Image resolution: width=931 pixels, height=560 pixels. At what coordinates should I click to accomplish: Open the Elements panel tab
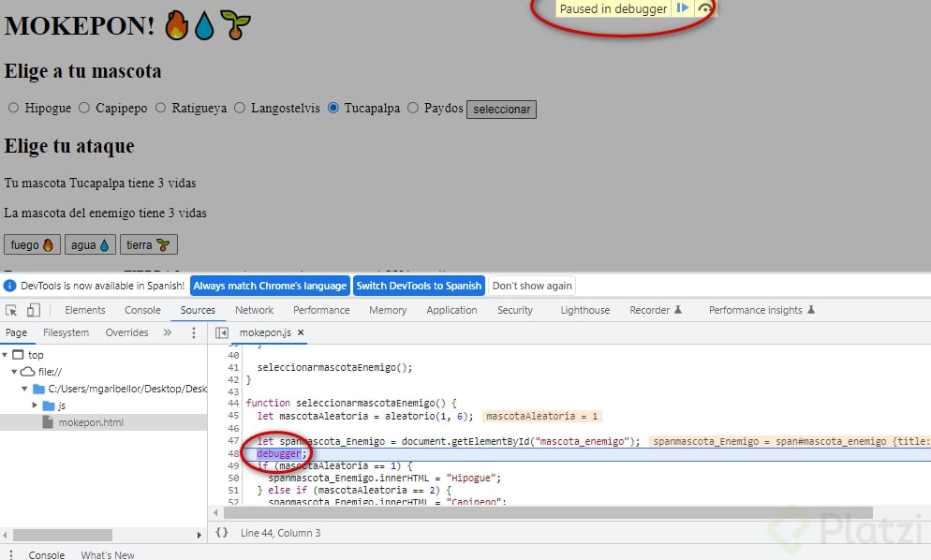tap(85, 310)
